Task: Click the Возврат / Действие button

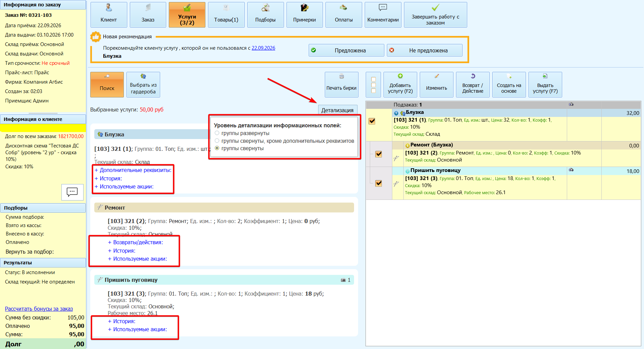Action: [x=473, y=85]
